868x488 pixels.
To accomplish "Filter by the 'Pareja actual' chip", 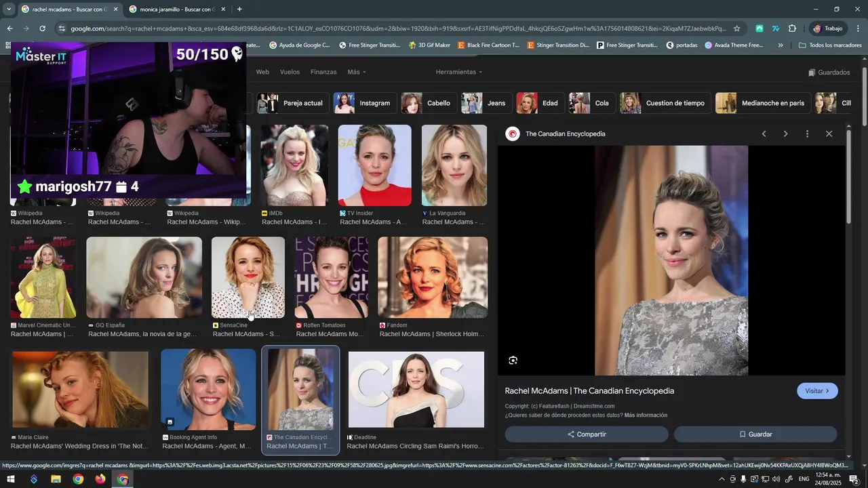I will (294, 103).
